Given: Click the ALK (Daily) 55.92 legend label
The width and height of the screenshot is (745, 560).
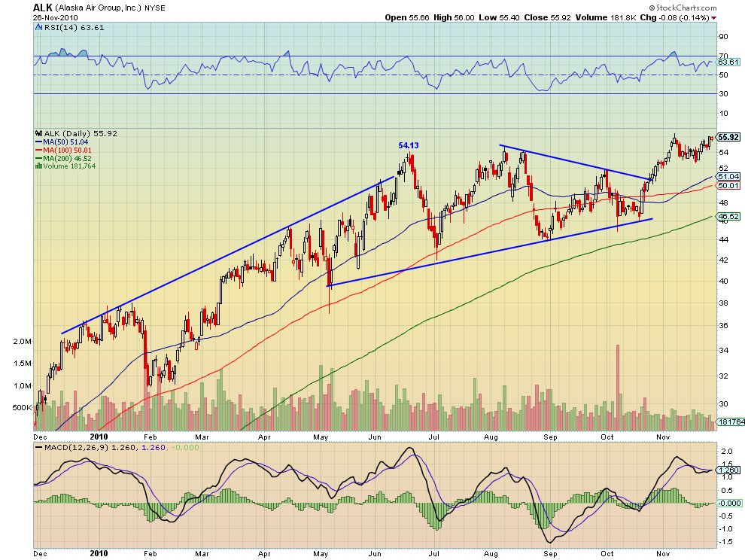Looking at the screenshot, I should pyautogui.click(x=81, y=133).
